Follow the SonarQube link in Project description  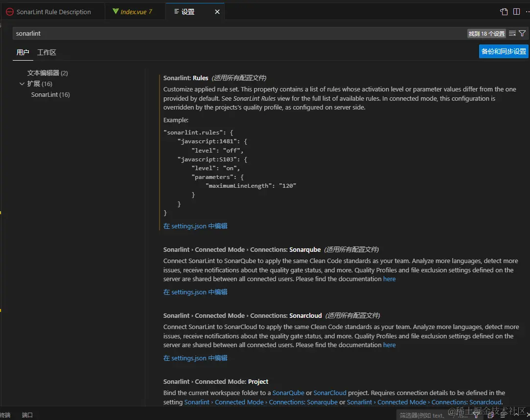(288, 393)
